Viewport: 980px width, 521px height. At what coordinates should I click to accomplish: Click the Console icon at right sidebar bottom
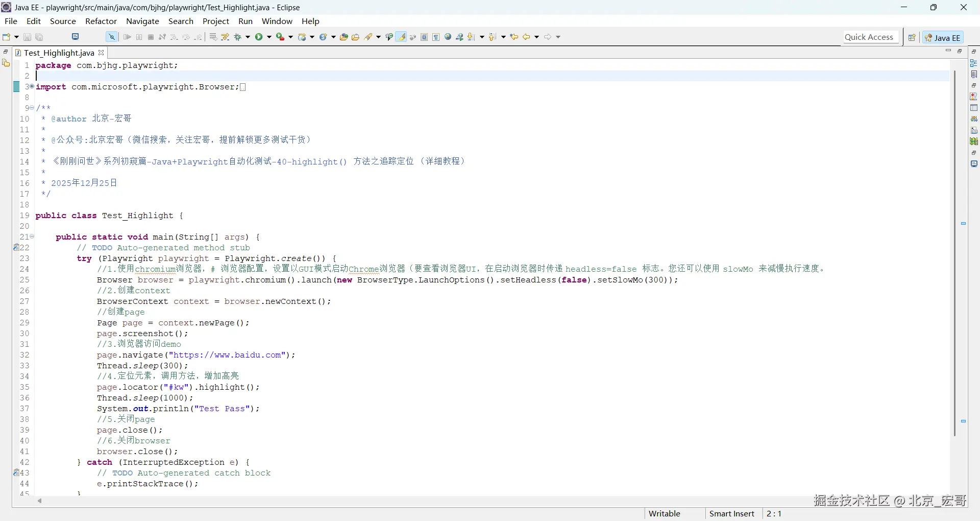[974, 164]
